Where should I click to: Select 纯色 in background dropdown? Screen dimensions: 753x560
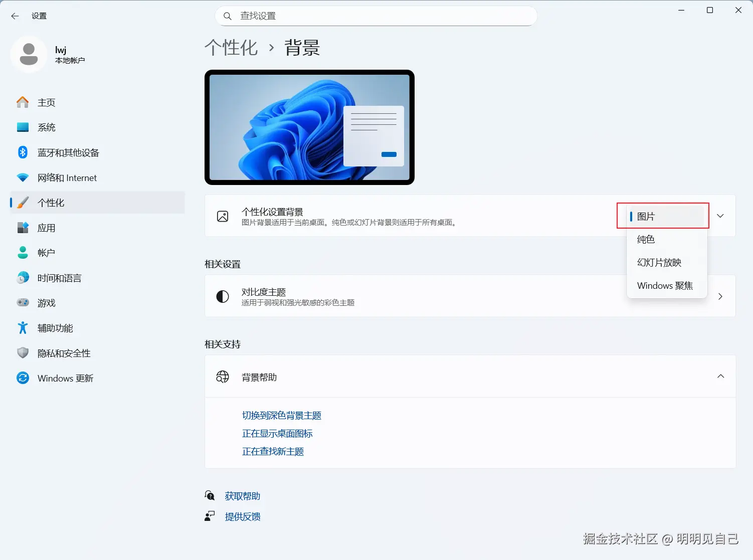(667, 239)
